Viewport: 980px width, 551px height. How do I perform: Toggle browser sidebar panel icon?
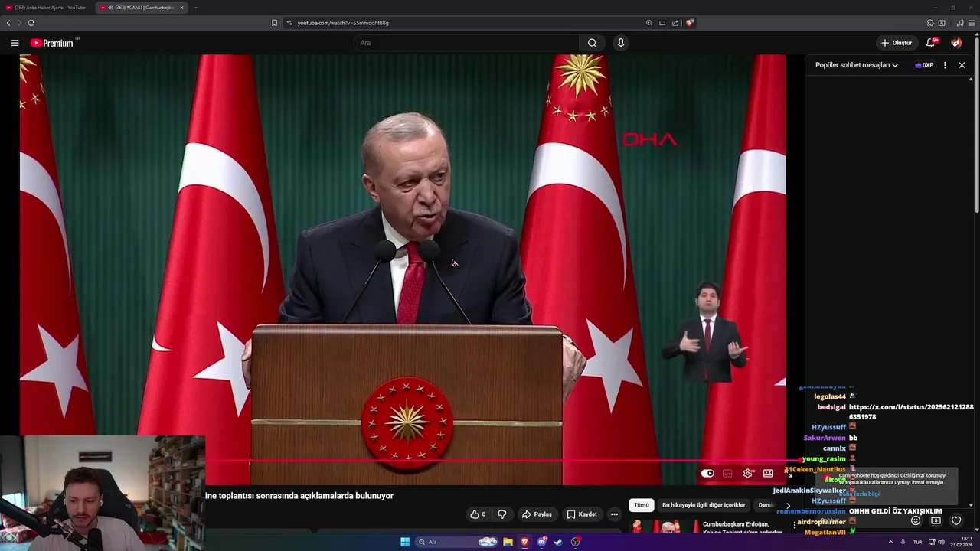942,23
